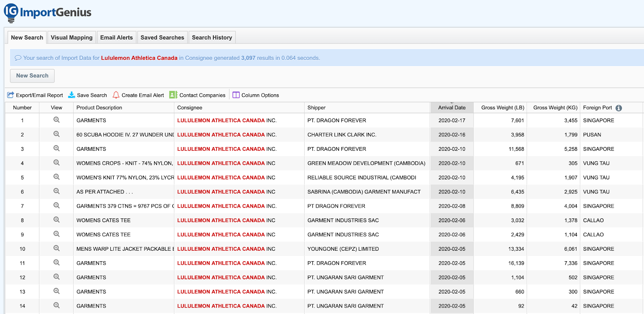Click the Contact Companies label
644x314 pixels.
click(x=202, y=96)
